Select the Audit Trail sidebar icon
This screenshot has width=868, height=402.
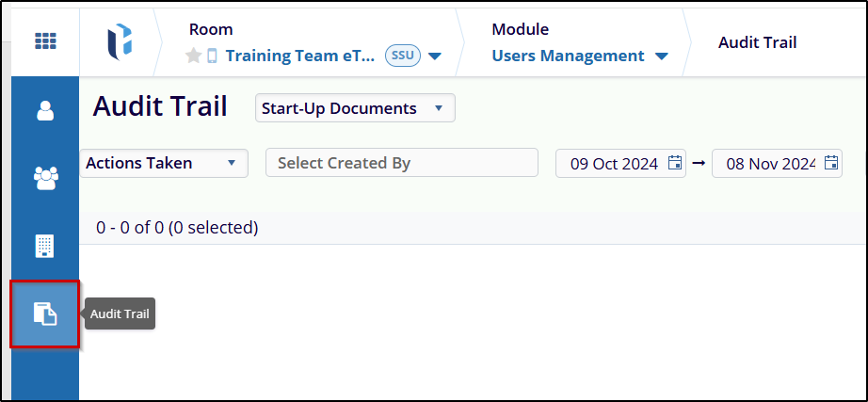(45, 314)
